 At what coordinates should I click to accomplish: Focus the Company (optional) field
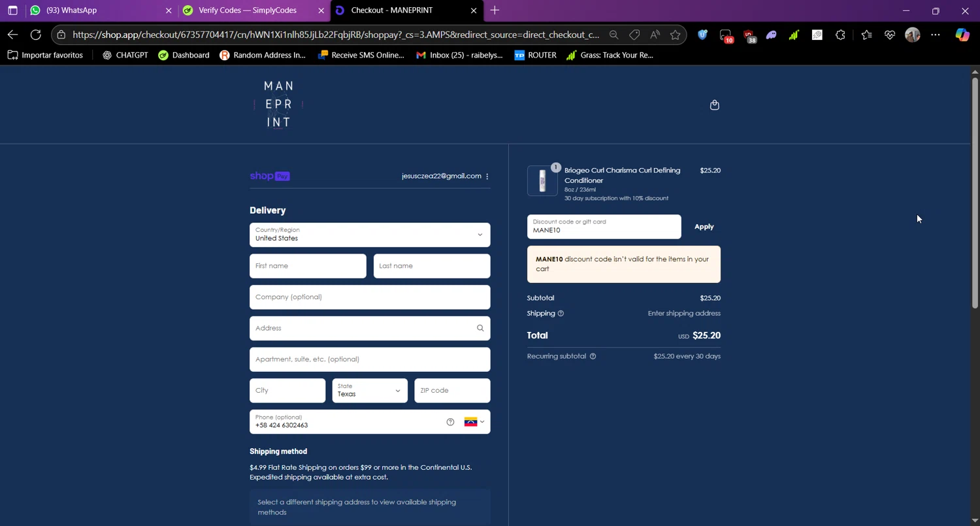click(370, 297)
